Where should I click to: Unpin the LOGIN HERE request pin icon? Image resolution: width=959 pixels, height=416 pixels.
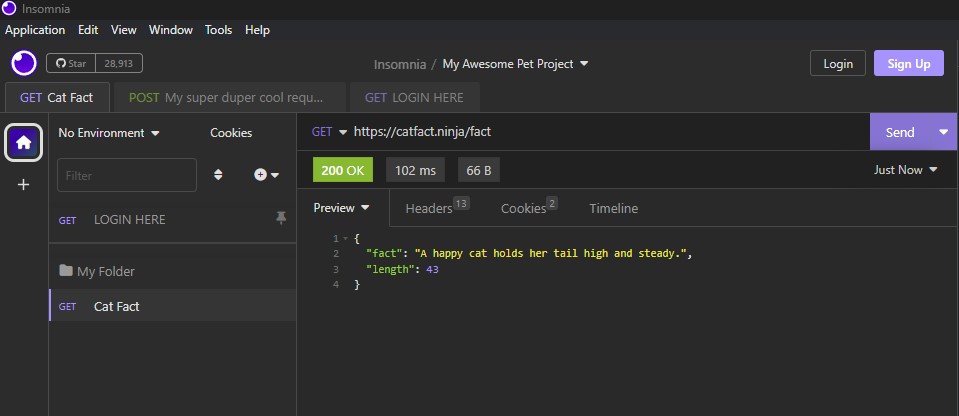(x=281, y=218)
